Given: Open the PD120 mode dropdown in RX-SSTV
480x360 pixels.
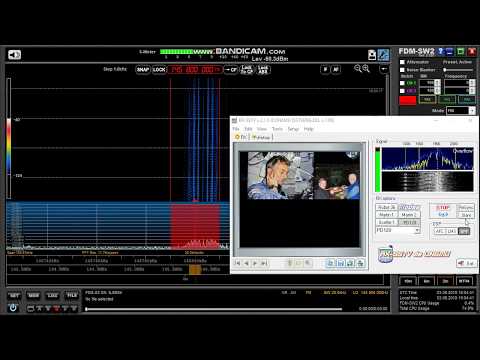Looking at the screenshot, I should [398, 230].
